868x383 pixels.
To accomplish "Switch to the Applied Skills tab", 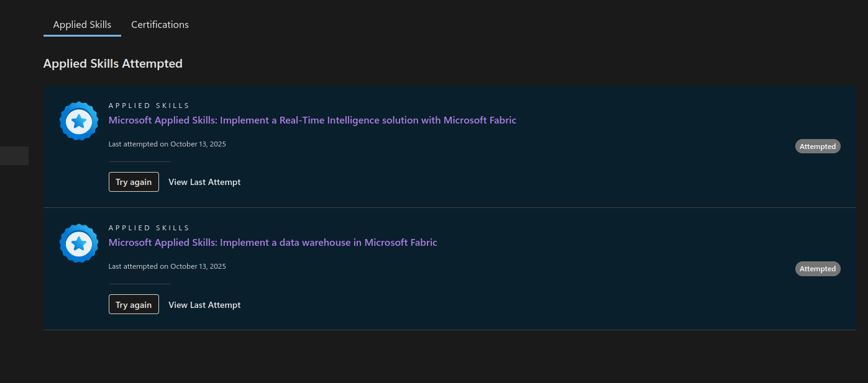I will [82, 25].
